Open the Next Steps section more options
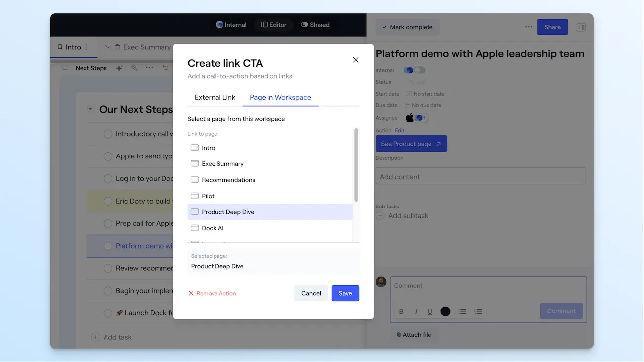 click(150, 68)
